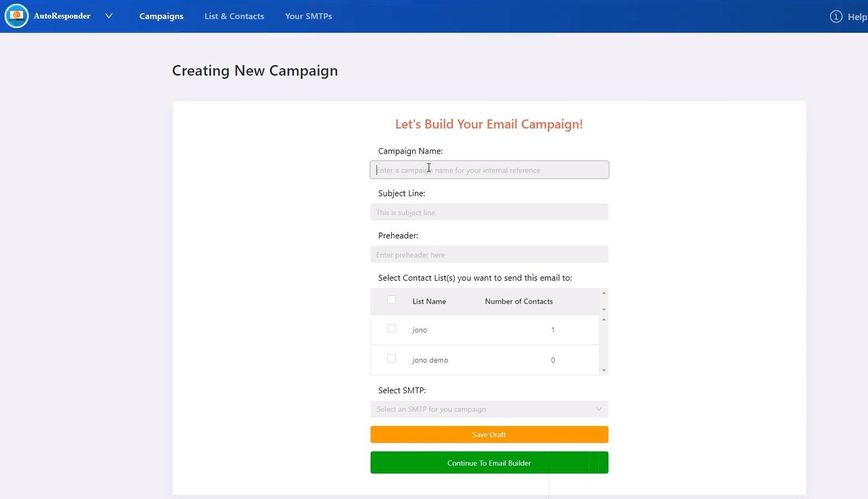This screenshot has width=868, height=499.
Task: Expand the AutoResponder app switcher chevron
Action: [108, 16]
